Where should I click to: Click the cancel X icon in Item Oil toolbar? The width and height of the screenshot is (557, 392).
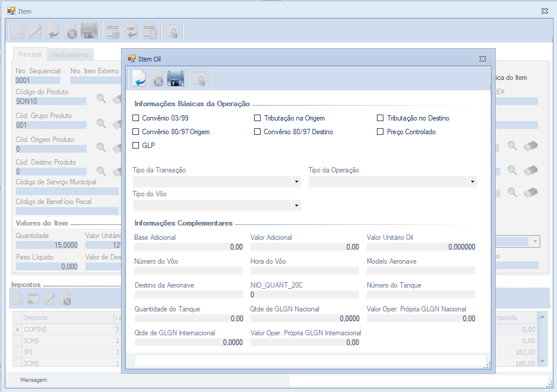(x=157, y=79)
